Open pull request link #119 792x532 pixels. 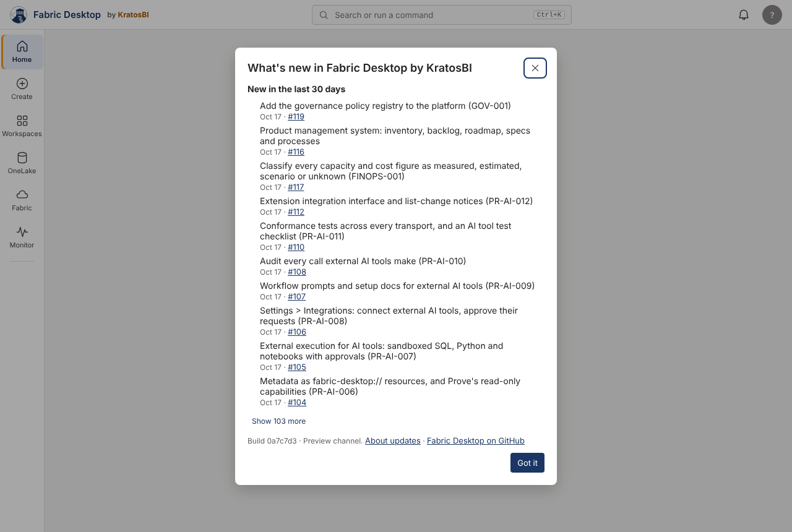coord(296,117)
